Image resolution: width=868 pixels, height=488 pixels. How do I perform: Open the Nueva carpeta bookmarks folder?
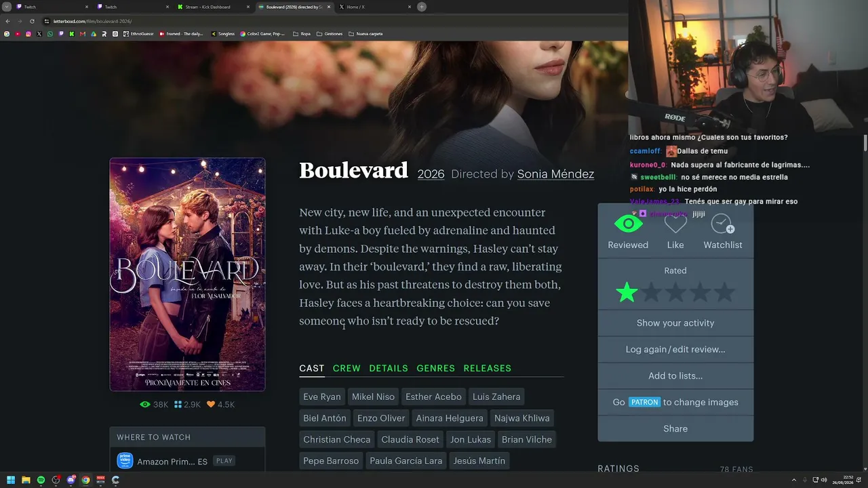tap(366, 34)
